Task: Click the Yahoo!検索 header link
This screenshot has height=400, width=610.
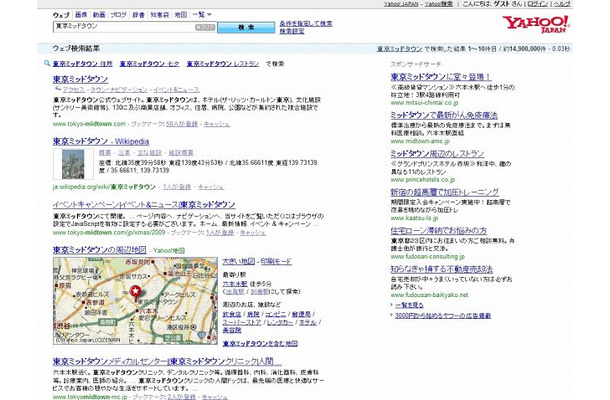Action: pos(438,4)
